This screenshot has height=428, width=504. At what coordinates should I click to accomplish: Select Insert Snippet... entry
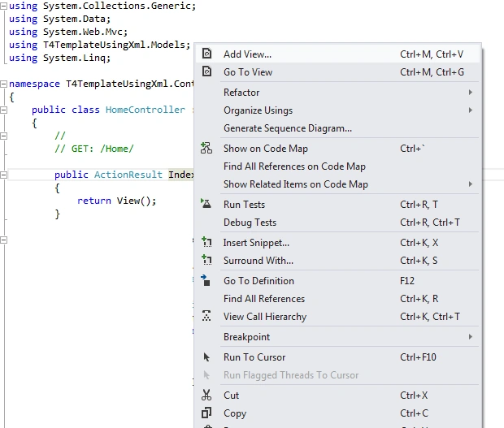337,243
